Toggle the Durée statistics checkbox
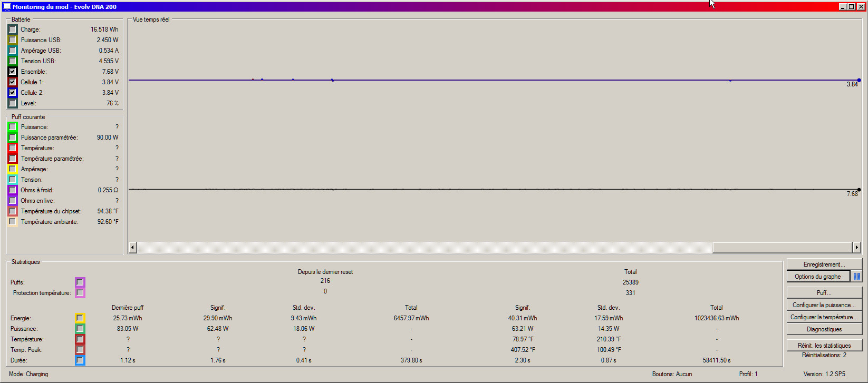The image size is (868, 383). [x=80, y=360]
